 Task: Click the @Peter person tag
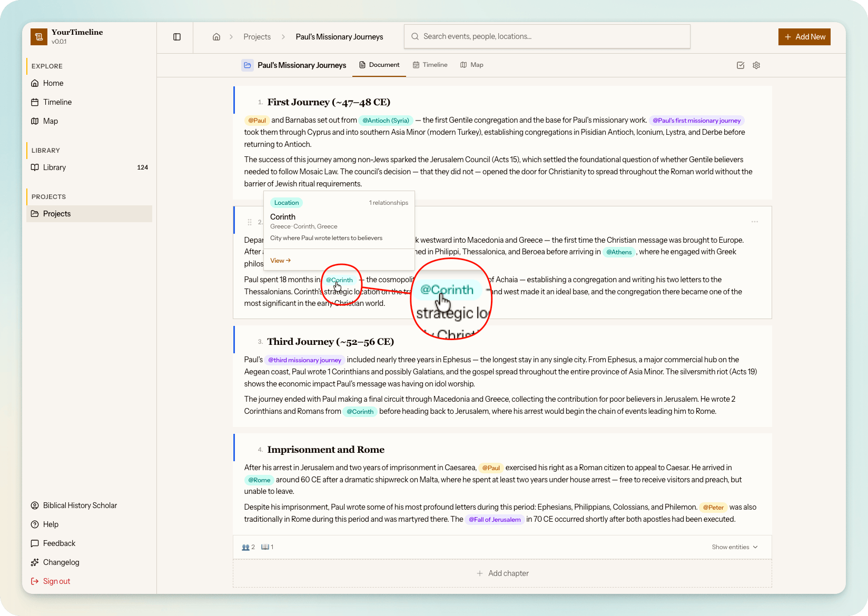713,508
